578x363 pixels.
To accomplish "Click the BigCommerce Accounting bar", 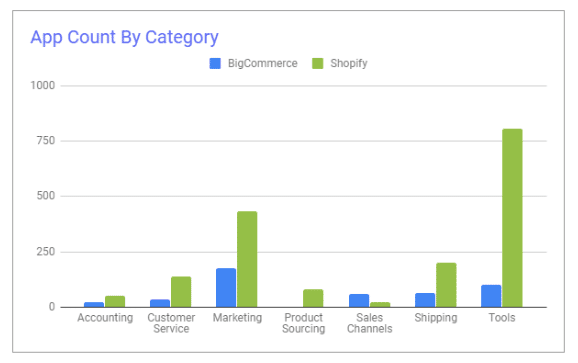I will click(x=94, y=304).
